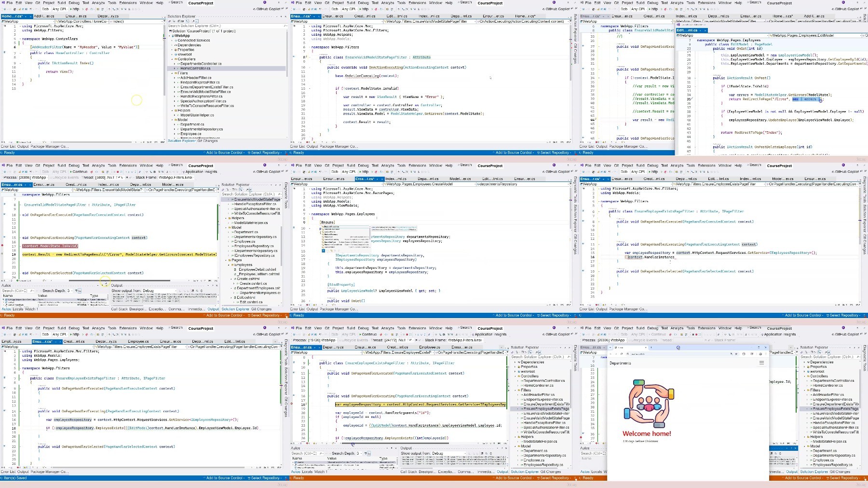Click the browser profile avatar icon

pyautogui.click(x=760, y=354)
